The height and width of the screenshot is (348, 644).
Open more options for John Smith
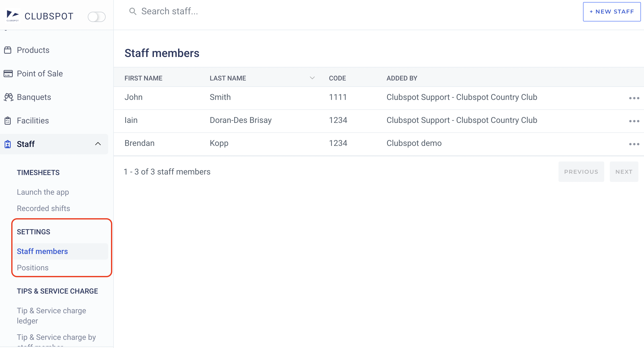(x=634, y=98)
